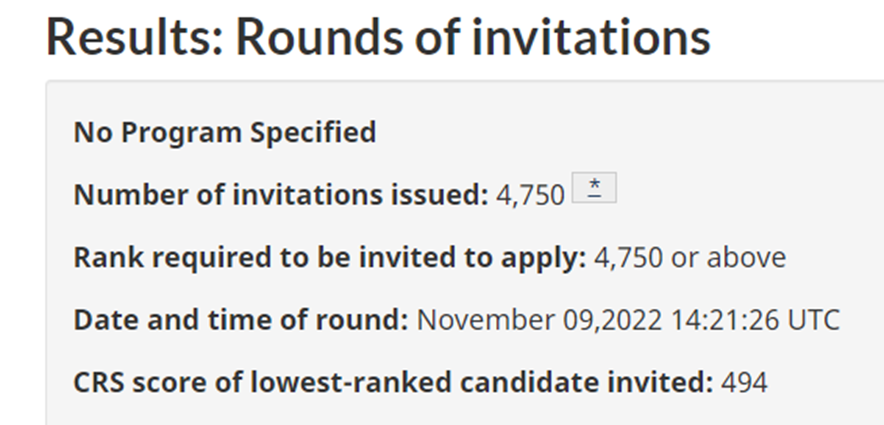Screen dimensions: 884x425
Task: Click the Results: Rounds of invitations heading
Action: click(378, 38)
